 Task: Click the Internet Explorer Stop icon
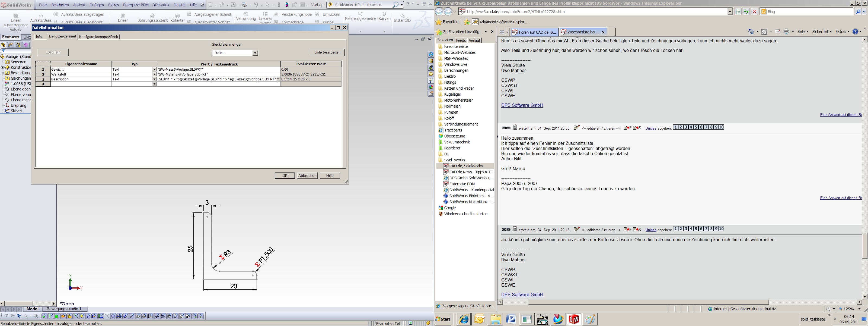(754, 11)
